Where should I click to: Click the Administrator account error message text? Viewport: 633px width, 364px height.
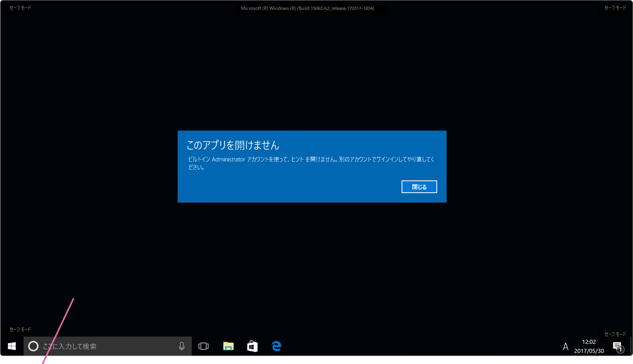point(311,163)
